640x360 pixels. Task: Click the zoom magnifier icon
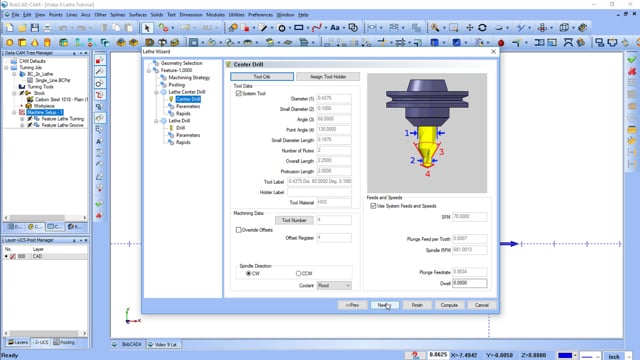pyautogui.click(x=435, y=28)
